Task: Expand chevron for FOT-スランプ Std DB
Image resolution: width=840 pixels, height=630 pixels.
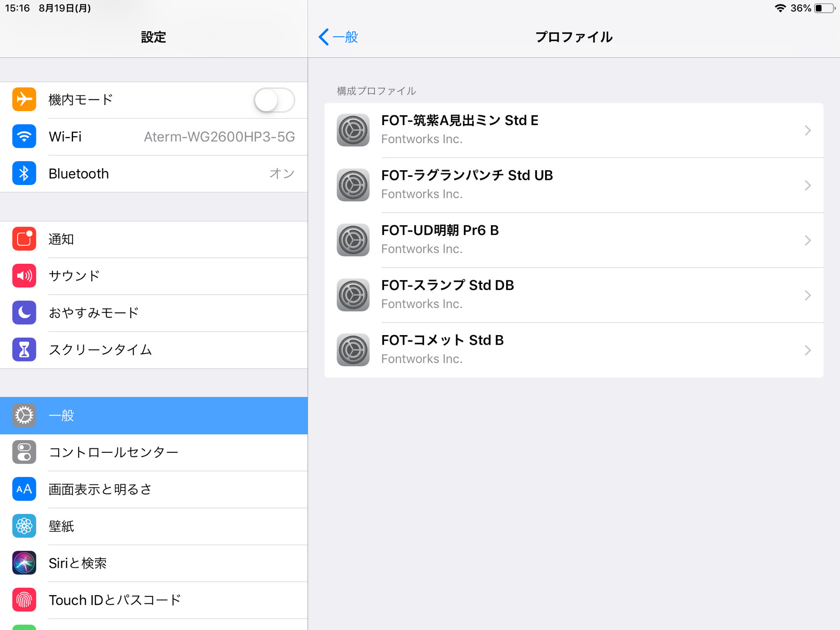Action: [x=808, y=295]
